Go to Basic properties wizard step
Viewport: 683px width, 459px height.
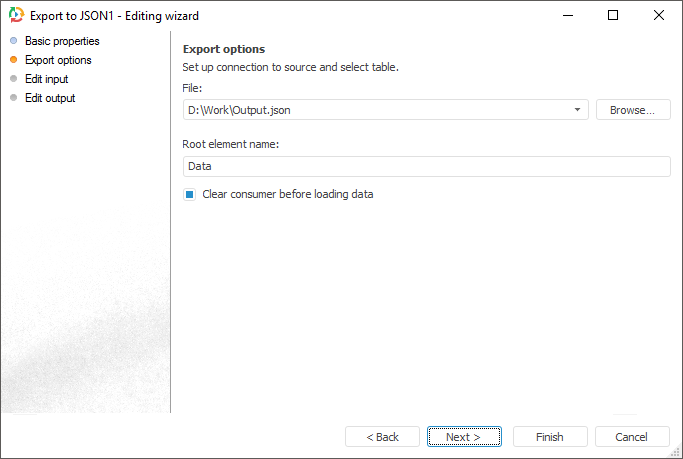(x=62, y=41)
